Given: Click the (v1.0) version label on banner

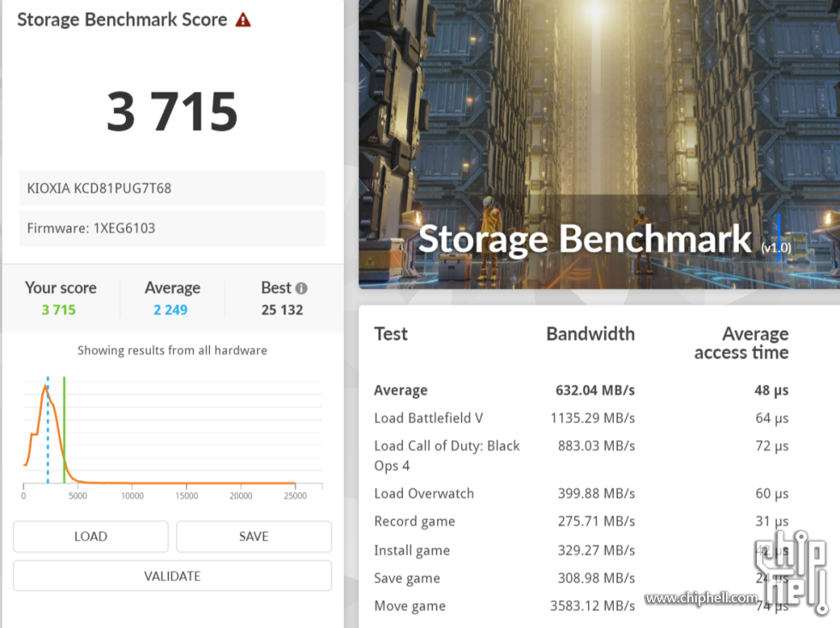Looking at the screenshot, I should coord(777,248).
